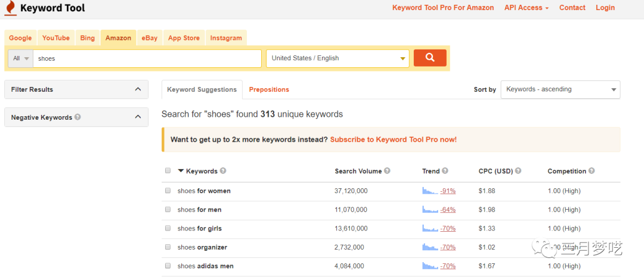Click keyword text shoes adidas men
Image resolution: width=644 pixels, height=277 pixels.
[x=206, y=266]
